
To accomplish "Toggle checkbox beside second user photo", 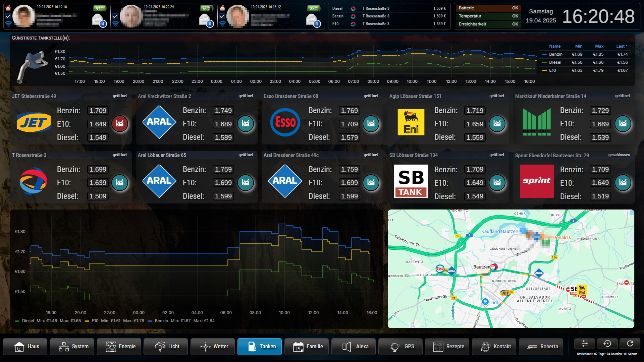I will tap(115, 16).
